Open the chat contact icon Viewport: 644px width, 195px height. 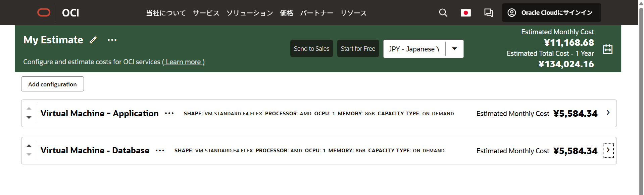488,13
